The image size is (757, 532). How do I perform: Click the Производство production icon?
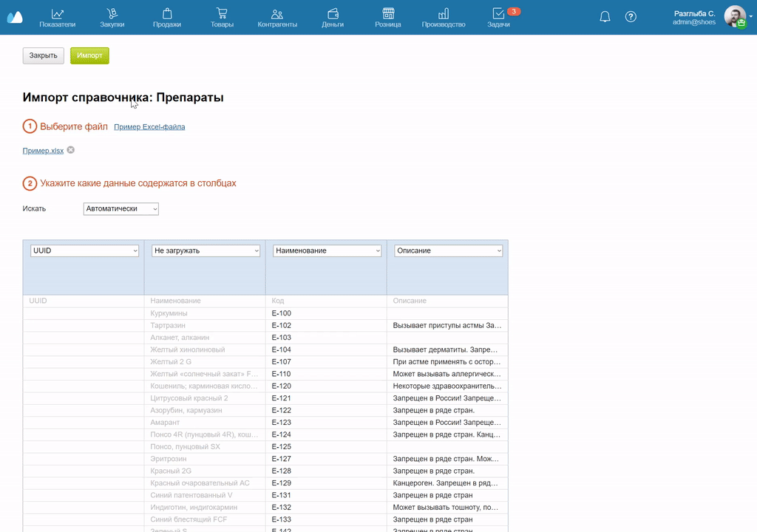click(443, 16)
